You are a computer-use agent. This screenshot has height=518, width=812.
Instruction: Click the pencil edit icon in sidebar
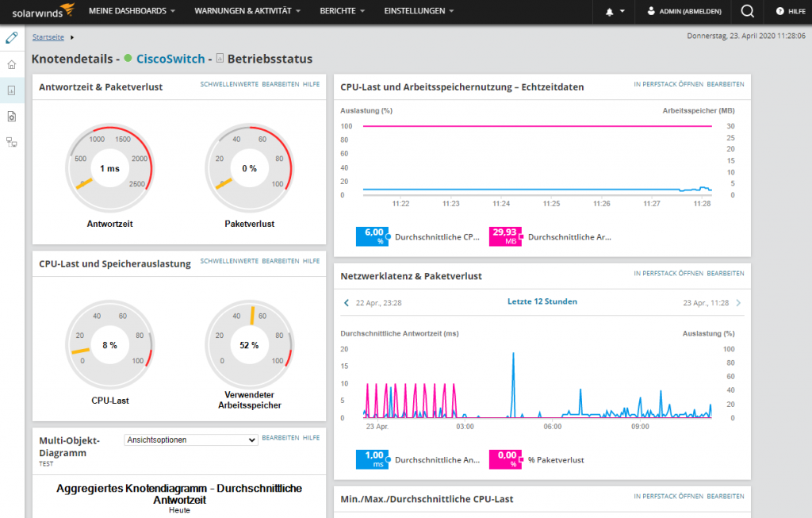tap(11, 37)
